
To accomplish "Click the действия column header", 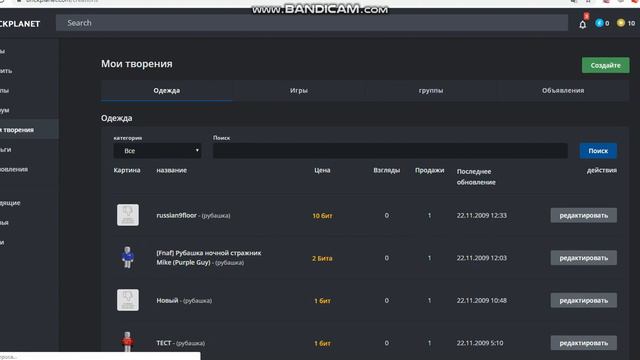I will 602,170.
